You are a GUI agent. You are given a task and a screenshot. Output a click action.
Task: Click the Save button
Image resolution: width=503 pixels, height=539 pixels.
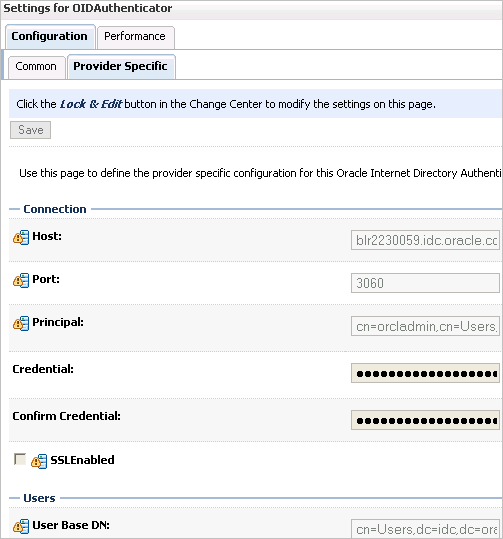coord(31,130)
